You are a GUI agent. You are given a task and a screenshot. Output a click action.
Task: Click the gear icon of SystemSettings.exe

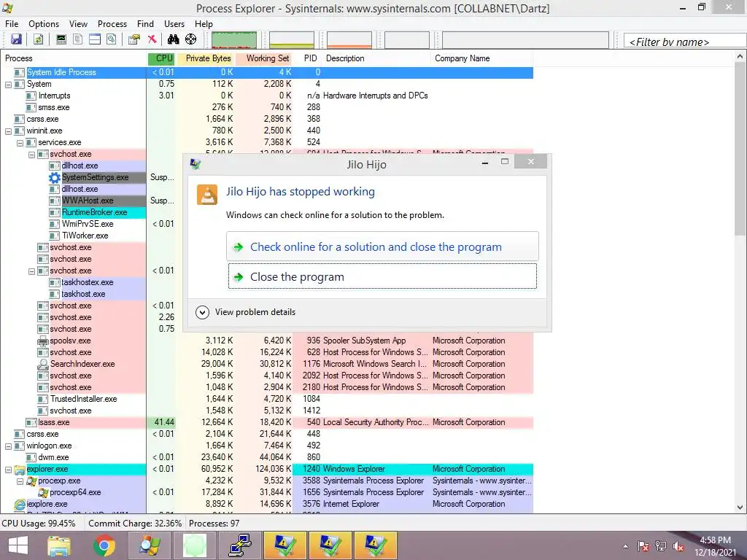(x=55, y=178)
